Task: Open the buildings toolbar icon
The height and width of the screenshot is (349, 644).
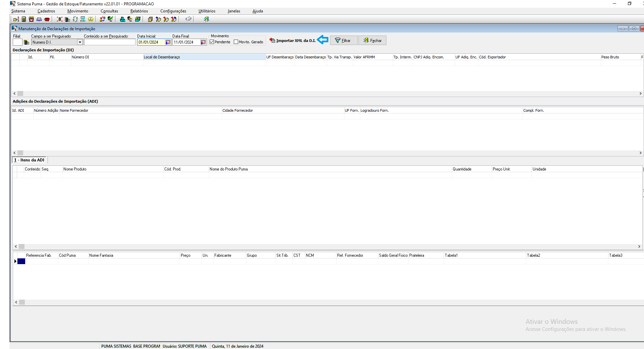Action: (x=67, y=19)
